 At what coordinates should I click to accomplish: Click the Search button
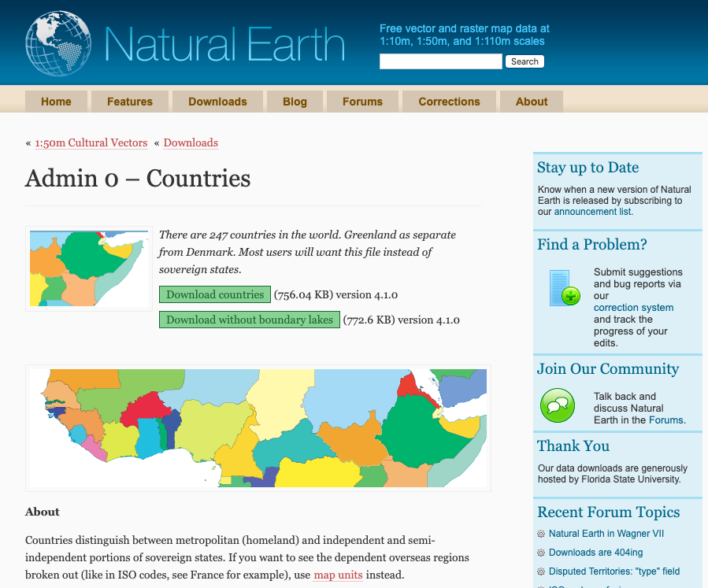coord(525,61)
